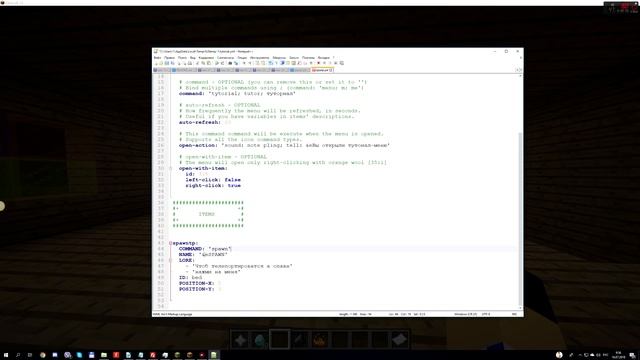Click the 'auto-refresh:' key text

pyautogui.click(x=200, y=122)
